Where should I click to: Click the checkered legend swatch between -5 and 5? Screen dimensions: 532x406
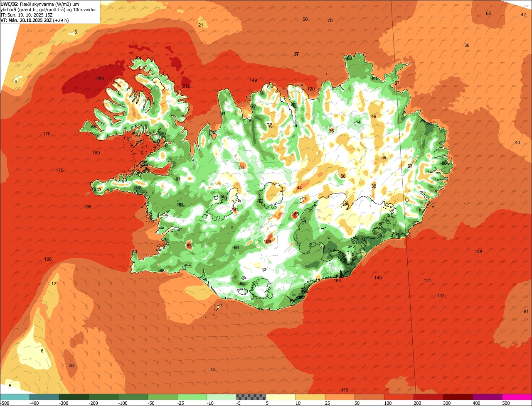click(251, 397)
